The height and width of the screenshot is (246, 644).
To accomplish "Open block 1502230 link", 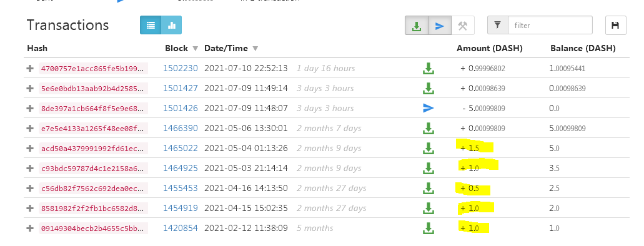I will [x=181, y=68].
